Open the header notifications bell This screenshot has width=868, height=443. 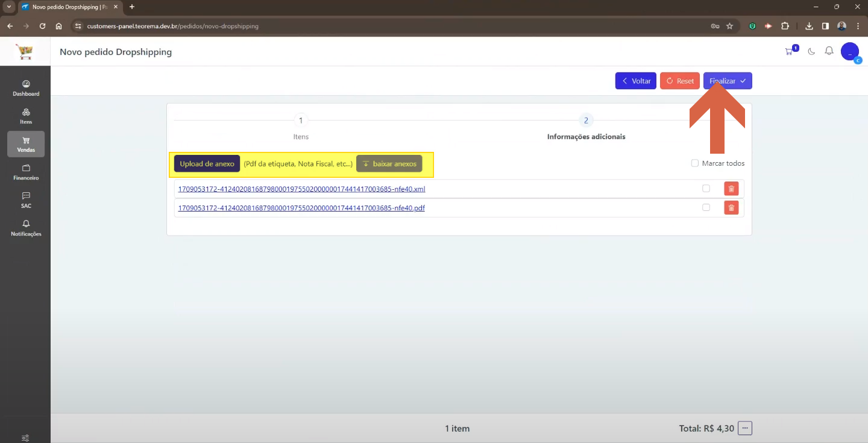coord(829,51)
